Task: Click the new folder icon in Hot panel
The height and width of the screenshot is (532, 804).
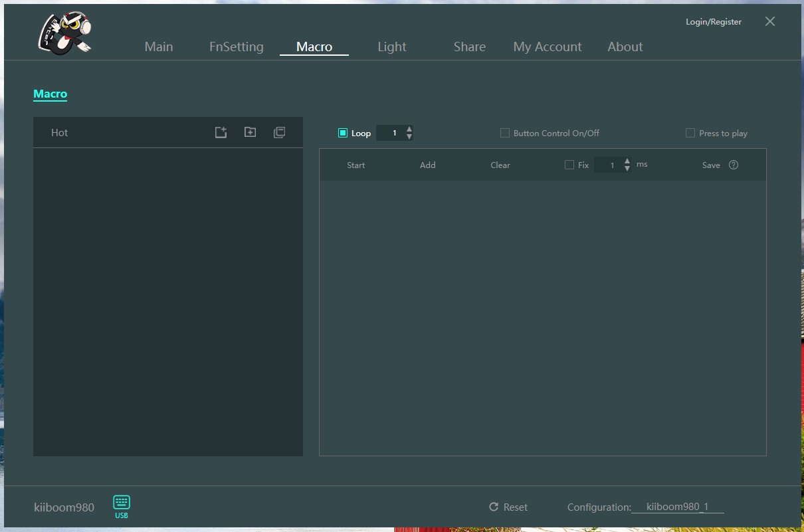Action: coord(250,132)
